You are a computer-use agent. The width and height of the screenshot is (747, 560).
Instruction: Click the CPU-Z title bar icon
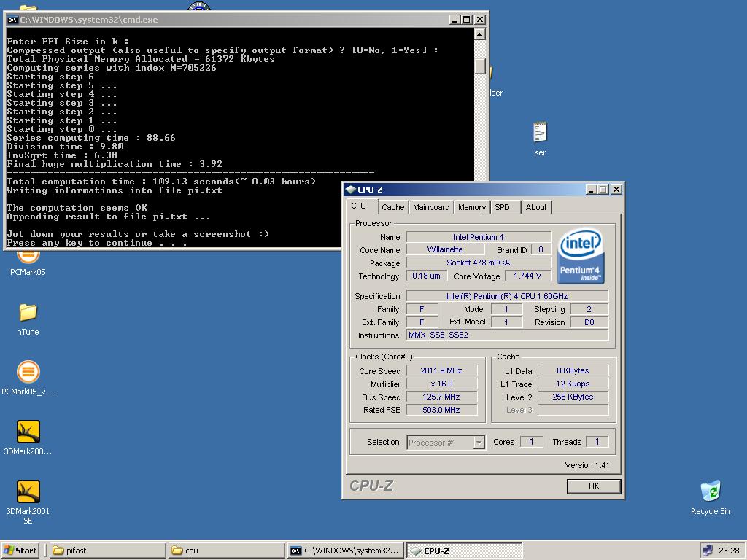(x=351, y=190)
